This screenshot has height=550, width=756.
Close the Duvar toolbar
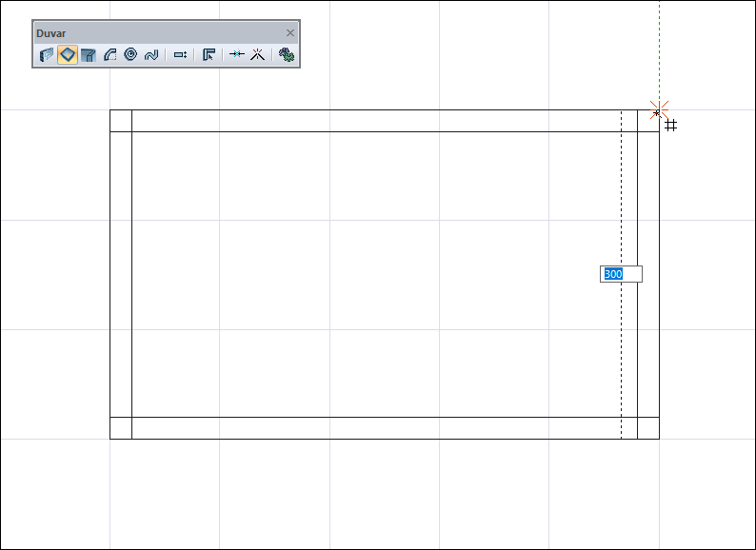click(290, 32)
